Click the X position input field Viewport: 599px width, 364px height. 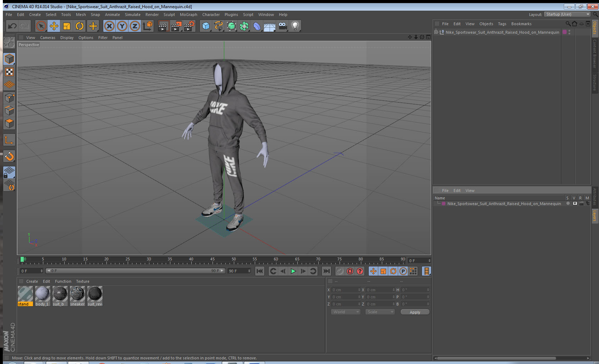tap(346, 290)
